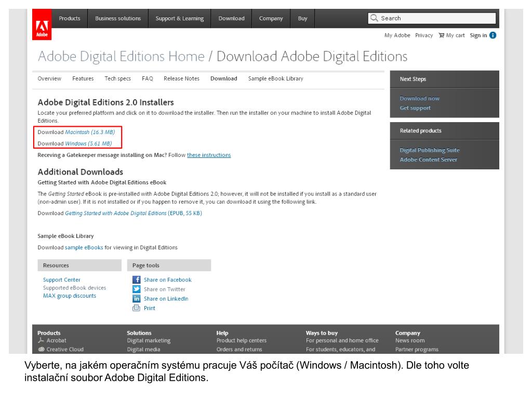The image size is (532, 399).
Task: Click Share on LinkedIn text link
Action: click(x=166, y=299)
